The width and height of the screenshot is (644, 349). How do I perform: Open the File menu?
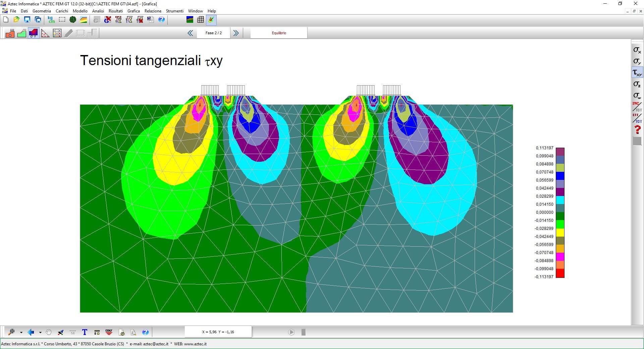click(x=13, y=11)
